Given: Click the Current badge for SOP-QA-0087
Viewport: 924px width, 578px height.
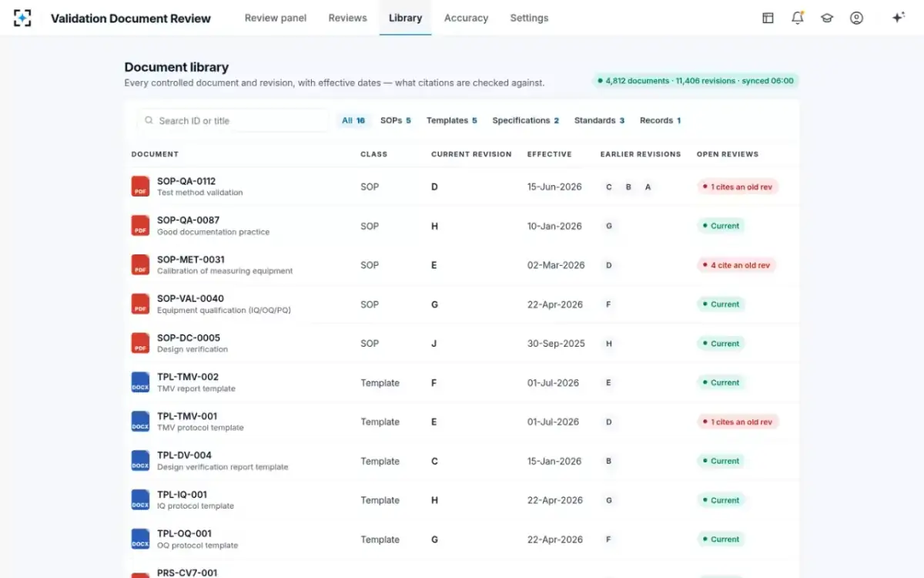Looking at the screenshot, I should tap(721, 226).
